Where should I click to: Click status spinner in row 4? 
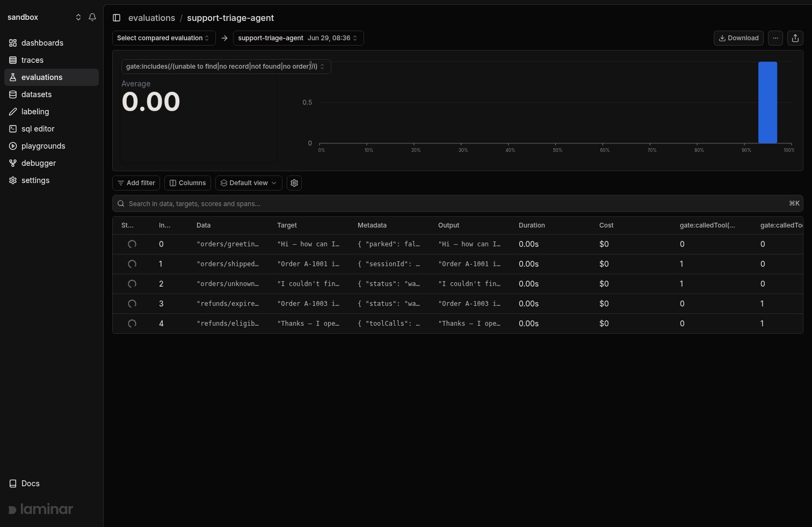pyautogui.click(x=132, y=324)
